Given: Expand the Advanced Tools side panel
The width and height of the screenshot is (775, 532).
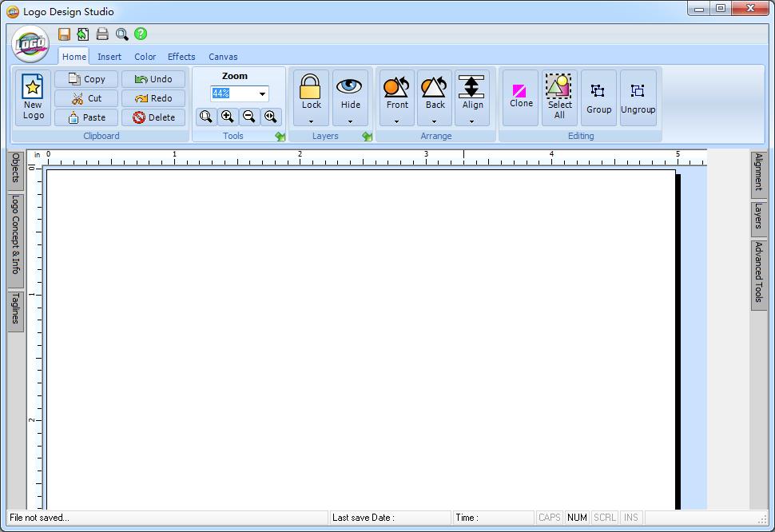Looking at the screenshot, I should coord(758,272).
